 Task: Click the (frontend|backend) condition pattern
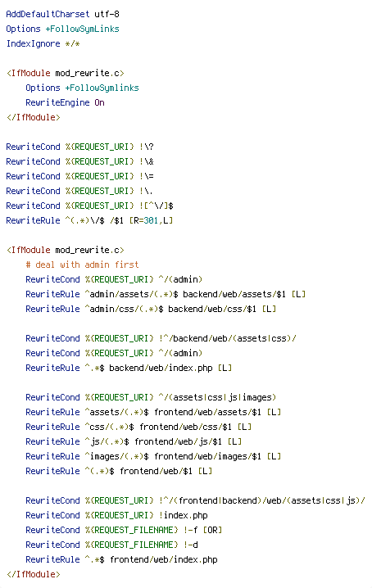pos(217,500)
